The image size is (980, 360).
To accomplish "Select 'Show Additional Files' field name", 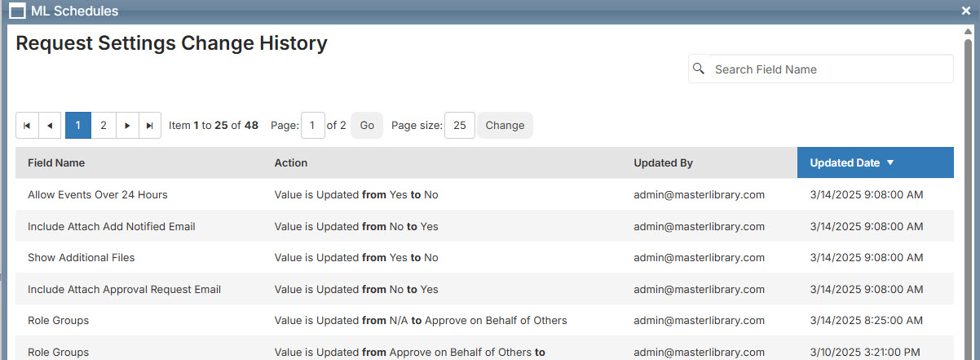I will tap(82, 257).
